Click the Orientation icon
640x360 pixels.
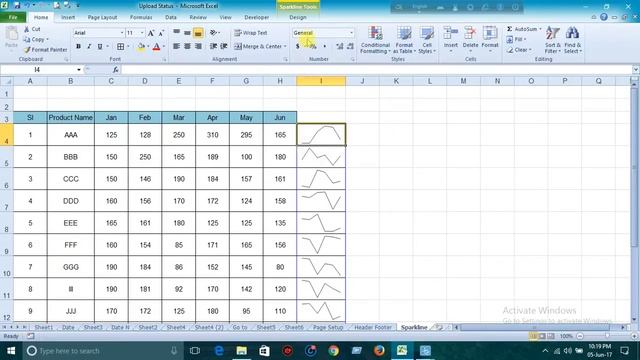tap(213, 33)
